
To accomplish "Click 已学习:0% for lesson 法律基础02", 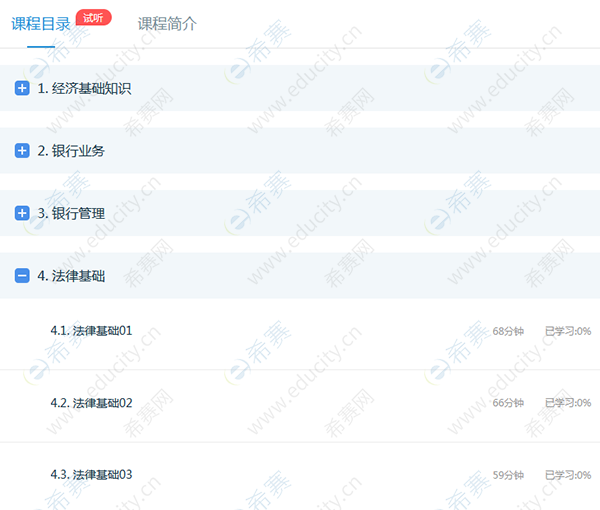I will pos(568,403).
